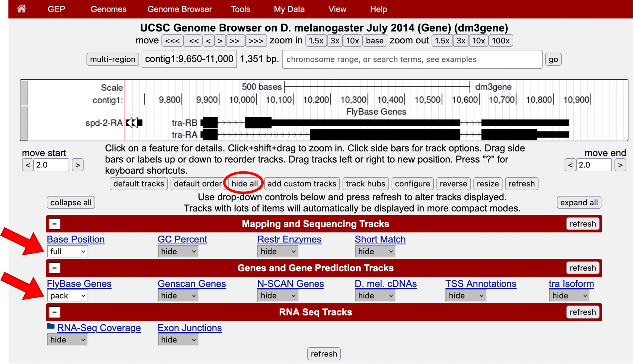Open Base Position visibility dropdown
The image size is (633, 364).
68,252
